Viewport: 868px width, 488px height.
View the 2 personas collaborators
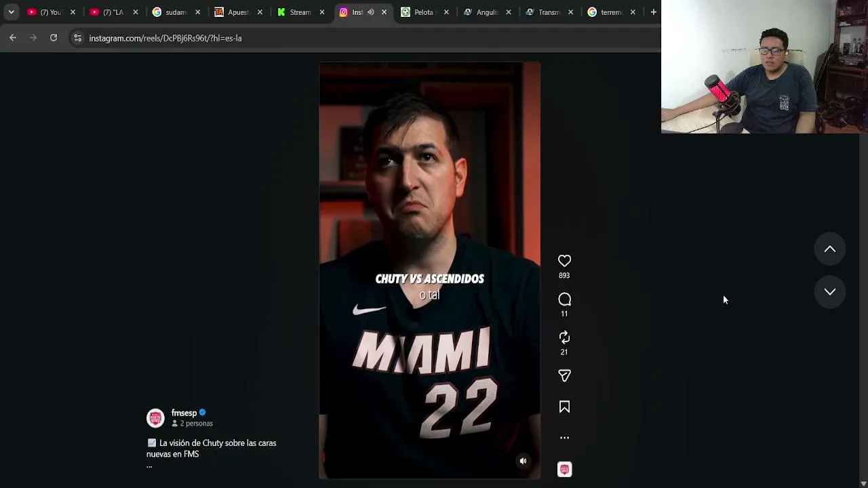[192, 424]
